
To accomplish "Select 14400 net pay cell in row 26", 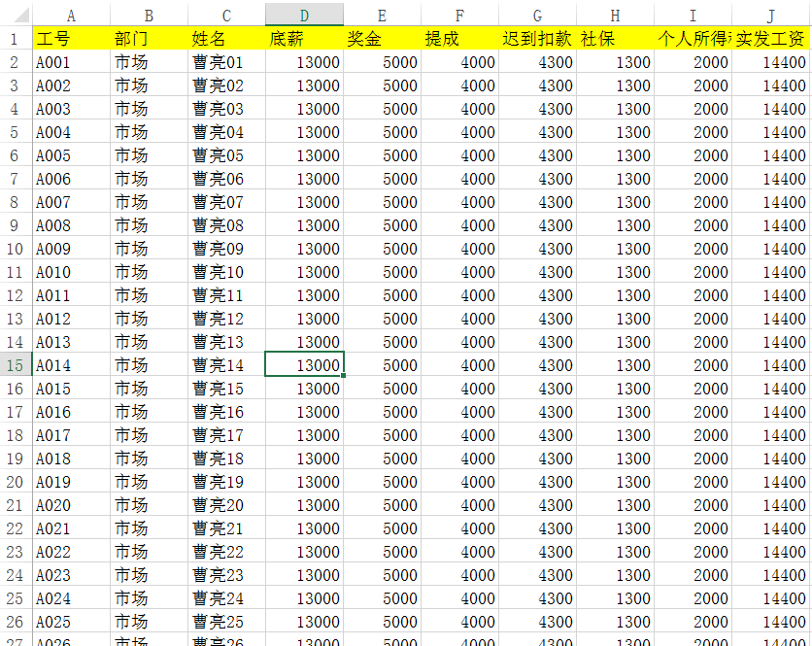I will (x=771, y=622).
